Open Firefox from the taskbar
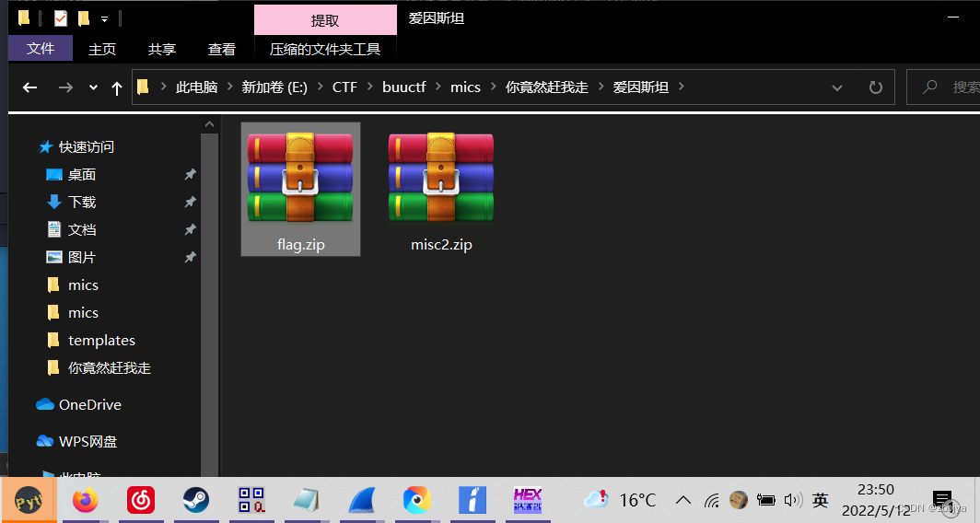This screenshot has height=523, width=980. click(86, 500)
